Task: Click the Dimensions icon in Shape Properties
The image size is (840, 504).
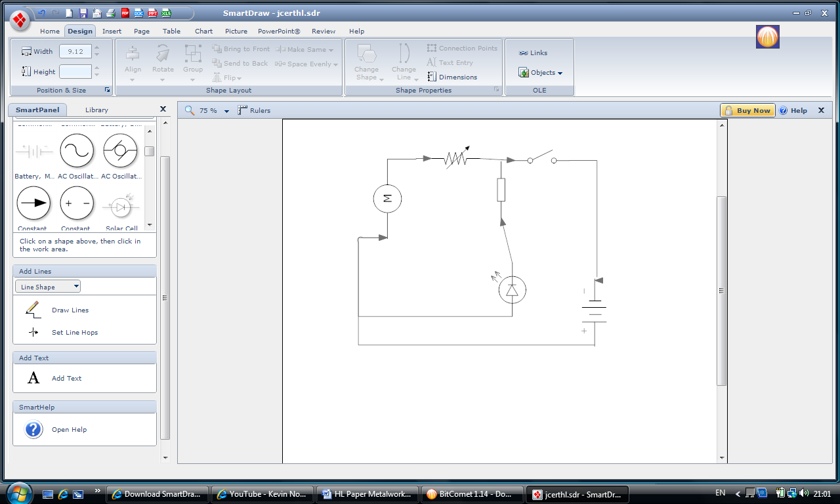Action: pos(432,77)
